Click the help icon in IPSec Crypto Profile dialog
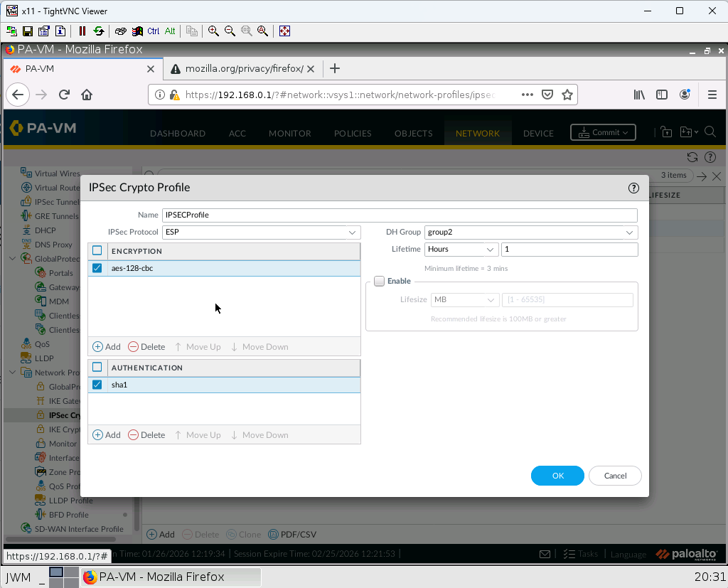The width and height of the screenshot is (728, 588). (x=633, y=188)
